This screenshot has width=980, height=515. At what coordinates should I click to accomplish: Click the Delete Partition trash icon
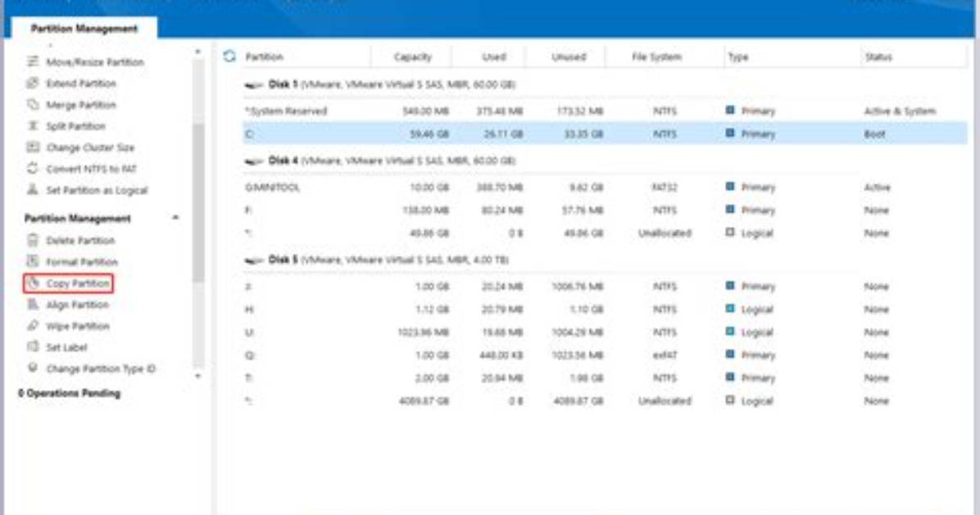33,239
